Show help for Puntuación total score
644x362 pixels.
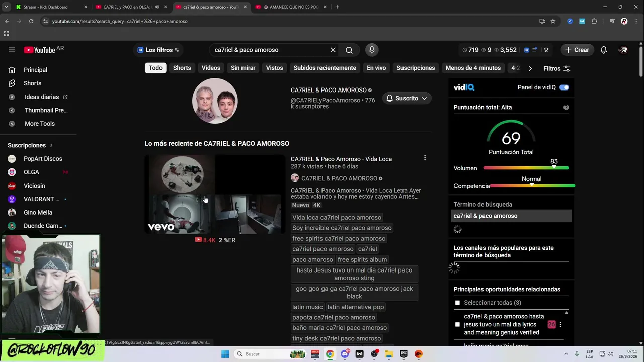[x=566, y=107]
